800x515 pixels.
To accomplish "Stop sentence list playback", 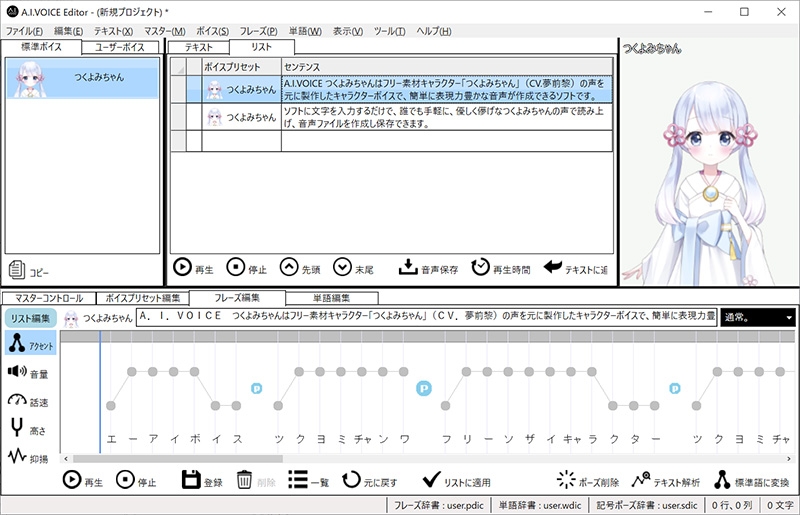I will click(x=246, y=267).
